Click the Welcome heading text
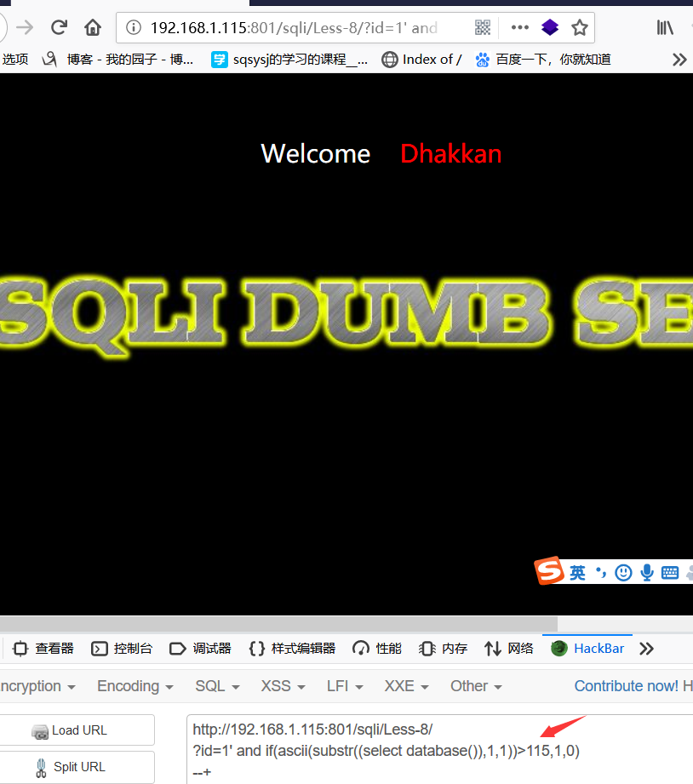 (316, 153)
